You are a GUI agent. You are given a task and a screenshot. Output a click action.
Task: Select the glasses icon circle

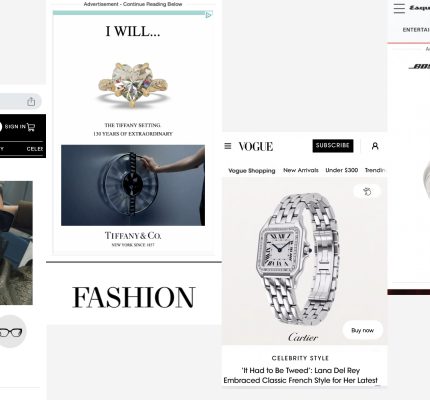click(12, 331)
